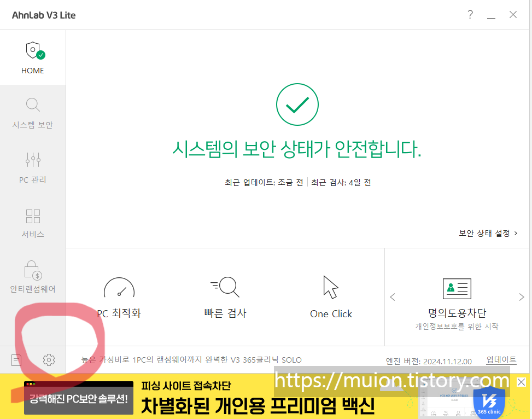Click 차별화된 개인용 프리미엄 백신 ad text

pos(258,406)
